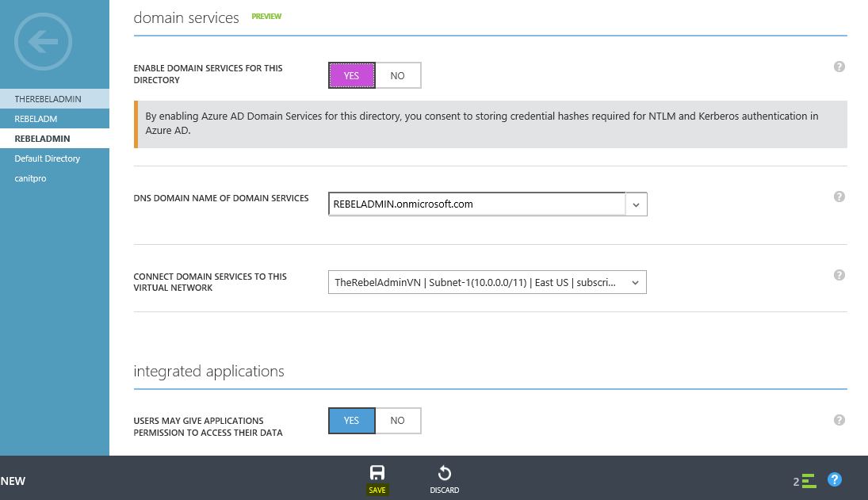Discard the pending changes
The width and height of the screenshot is (868, 500).
point(445,479)
